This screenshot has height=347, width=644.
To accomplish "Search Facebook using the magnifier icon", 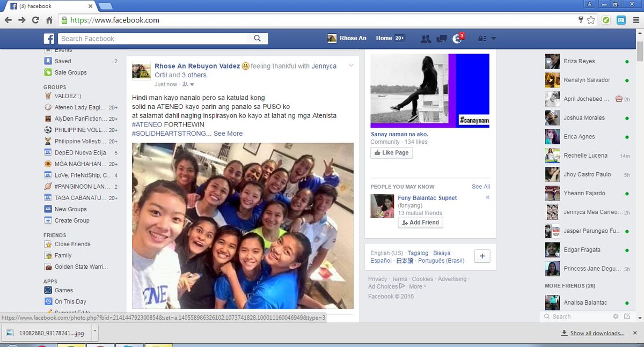I will point(257,38).
